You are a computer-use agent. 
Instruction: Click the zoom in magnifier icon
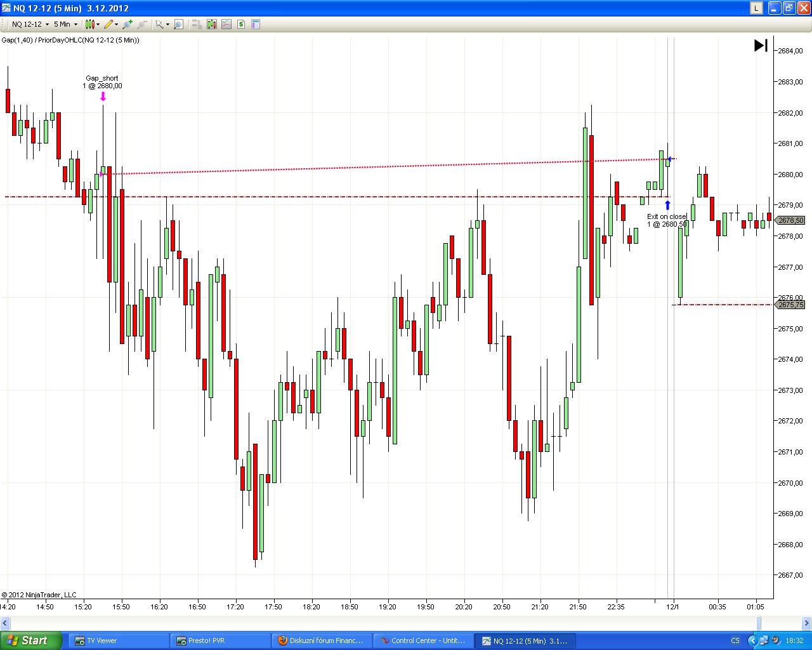[x=128, y=24]
